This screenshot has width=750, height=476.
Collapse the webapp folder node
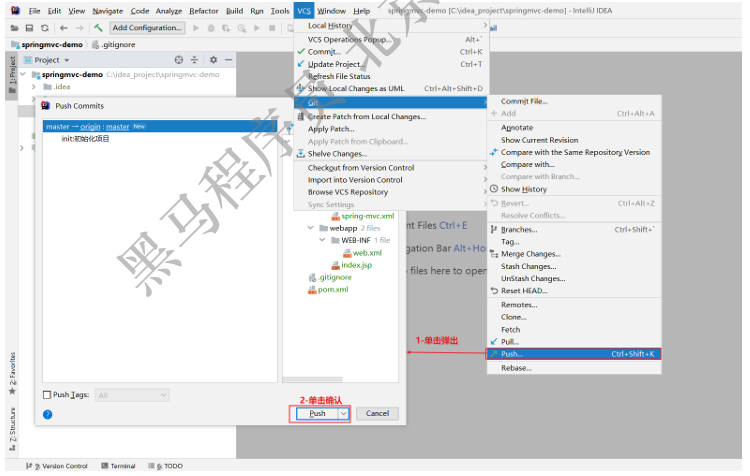(x=310, y=228)
